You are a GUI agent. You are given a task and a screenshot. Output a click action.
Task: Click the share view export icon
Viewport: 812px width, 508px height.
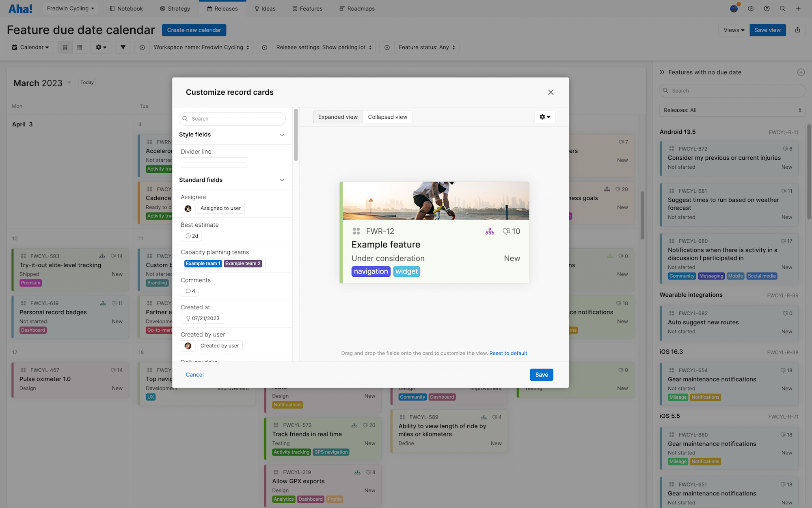pos(797,30)
